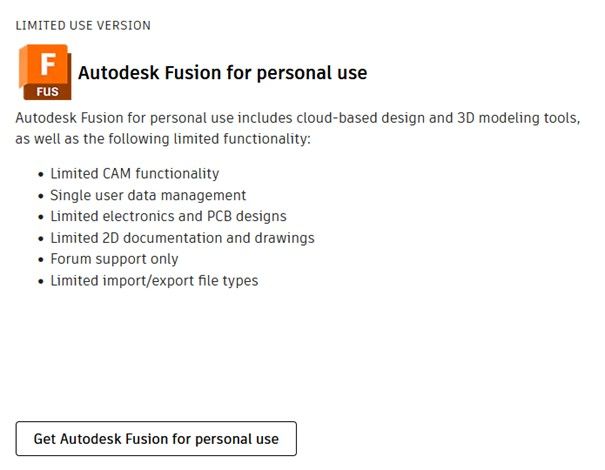The width and height of the screenshot is (605, 470).
Task: Click Limited import/export file types item
Action: point(155,281)
